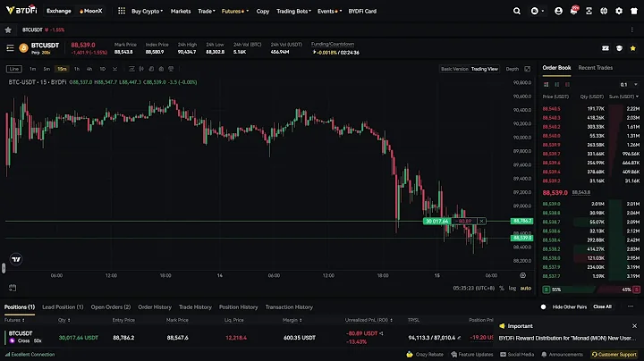Open the pair list hamburger icon
The width and height of the screenshot is (644, 361).
10,48
